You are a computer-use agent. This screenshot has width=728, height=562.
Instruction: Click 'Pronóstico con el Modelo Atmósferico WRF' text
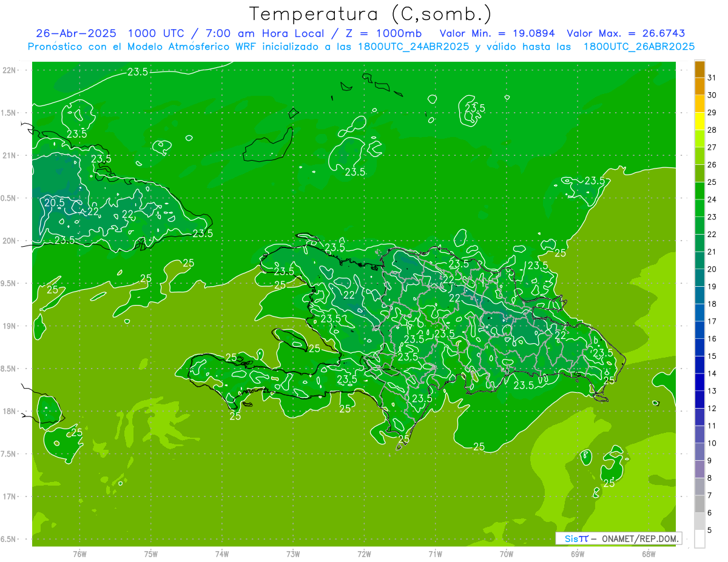143,47
